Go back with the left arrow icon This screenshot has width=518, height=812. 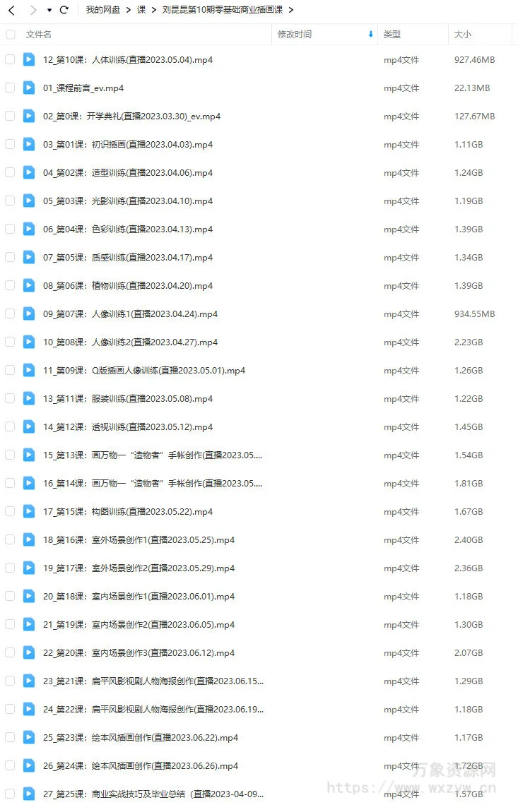click(x=11, y=10)
